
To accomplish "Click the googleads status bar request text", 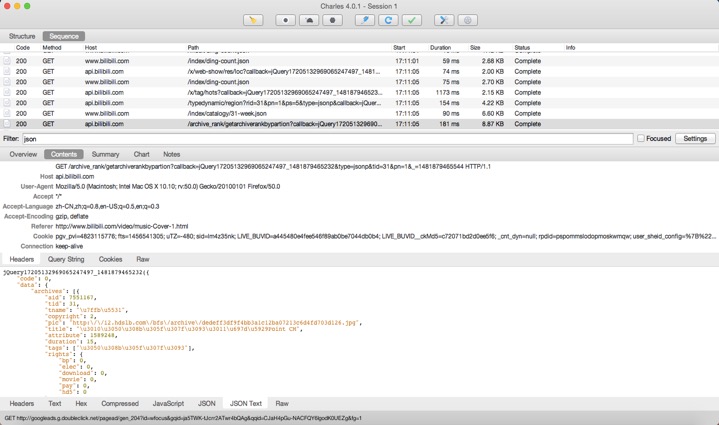I will click(x=183, y=418).
